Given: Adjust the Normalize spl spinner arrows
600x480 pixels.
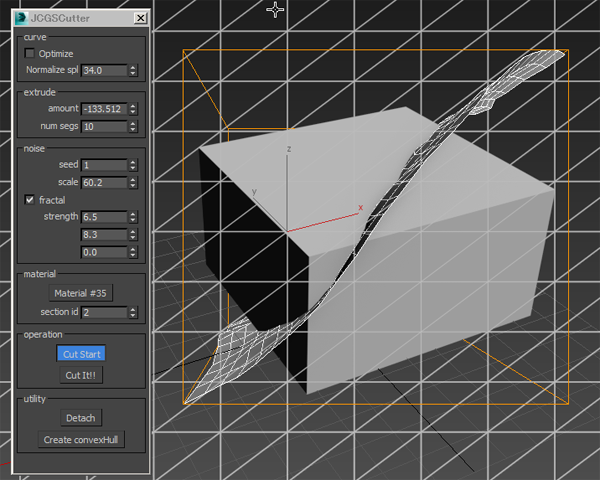Looking at the screenshot, I should click(133, 70).
